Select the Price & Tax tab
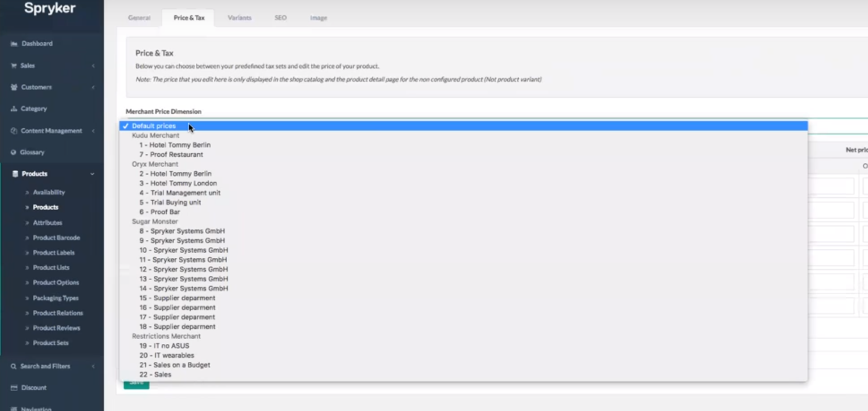 tap(189, 18)
